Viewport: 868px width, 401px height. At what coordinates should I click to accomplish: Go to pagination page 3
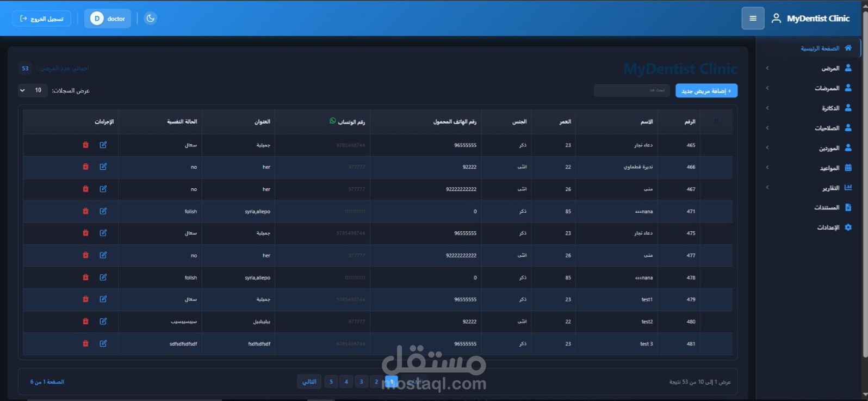(x=361, y=381)
